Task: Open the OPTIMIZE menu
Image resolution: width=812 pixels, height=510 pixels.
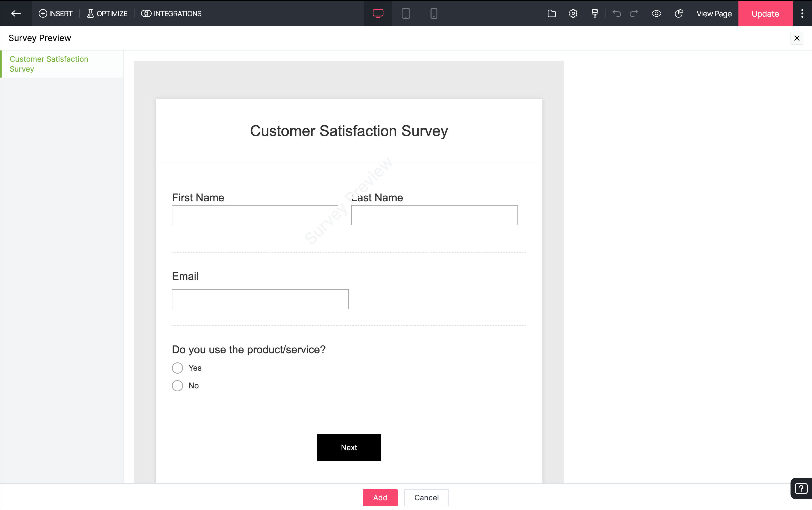Action: pyautogui.click(x=107, y=13)
